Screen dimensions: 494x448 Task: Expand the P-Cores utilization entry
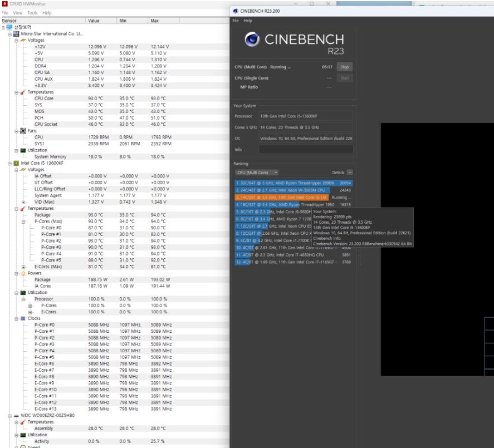coord(30,306)
